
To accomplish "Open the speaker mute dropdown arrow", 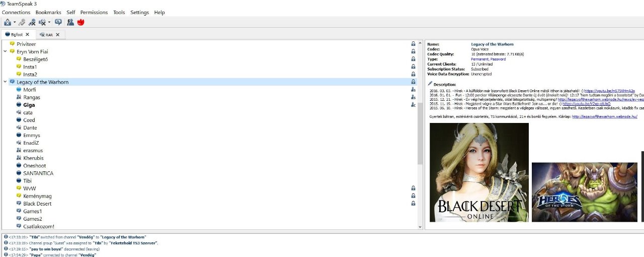I will (49, 23).
